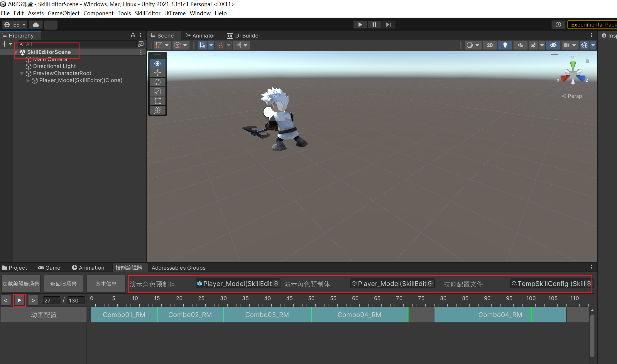Click Hierarchy search-by-type icon
The width and height of the screenshot is (617, 364).
click(x=141, y=44)
